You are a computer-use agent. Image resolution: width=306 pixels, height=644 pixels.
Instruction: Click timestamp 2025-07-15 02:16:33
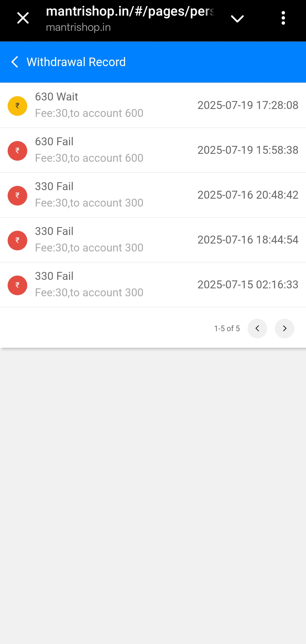[248, 285]
